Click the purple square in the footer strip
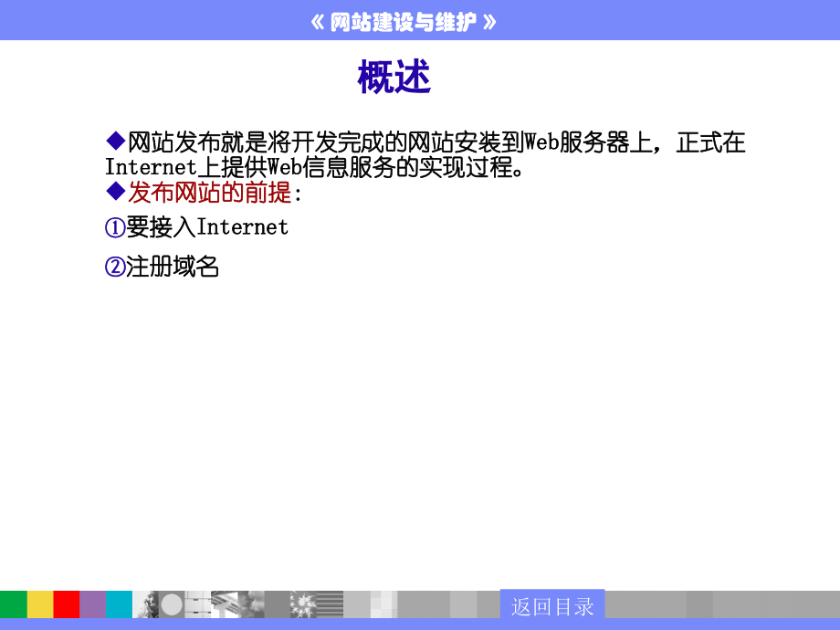 click(93, 604)
